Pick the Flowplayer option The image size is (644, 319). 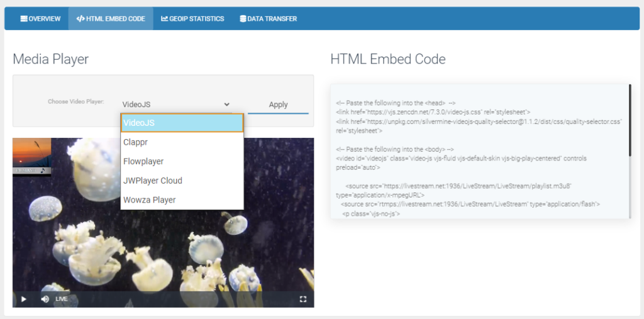[182, 162]
